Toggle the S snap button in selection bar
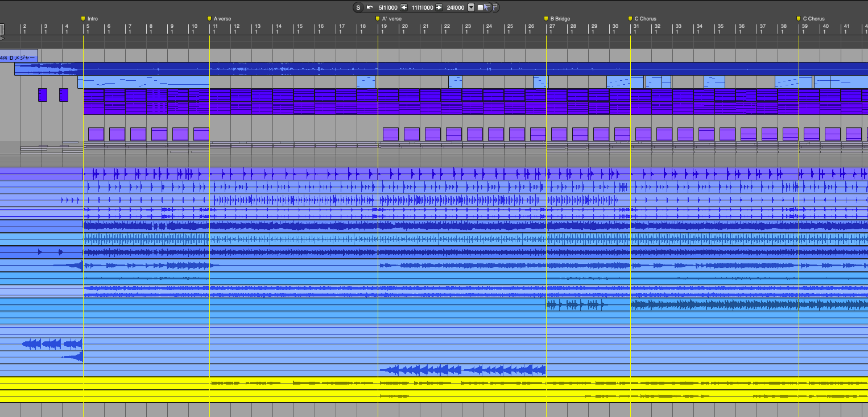This screenshot has height=417, width=868. pyautogui.click(x=358, y=7)
